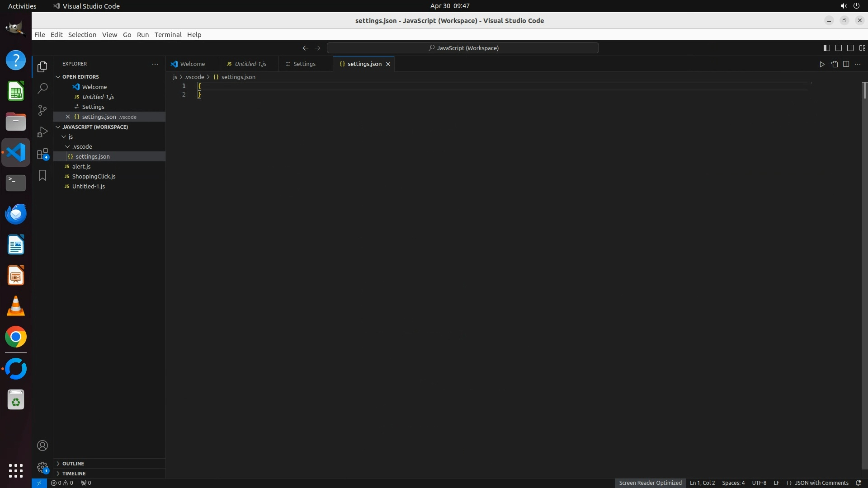
Task: Expand the OUTLINE section
Action: (x=73, y=464)
